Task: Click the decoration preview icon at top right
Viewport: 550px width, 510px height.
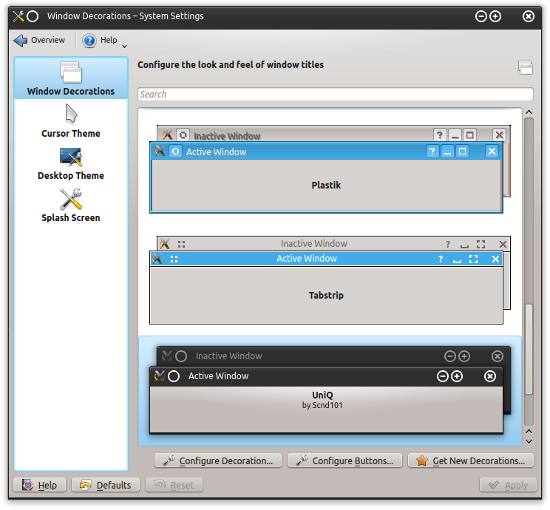Action: [x=525, y=67]
